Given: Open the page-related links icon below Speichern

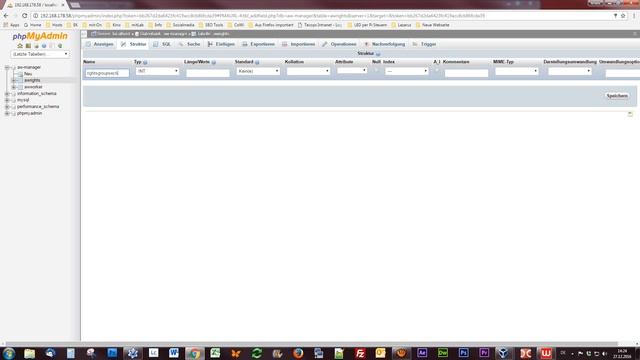Looking at the screenshot, I should click(630, 114).
